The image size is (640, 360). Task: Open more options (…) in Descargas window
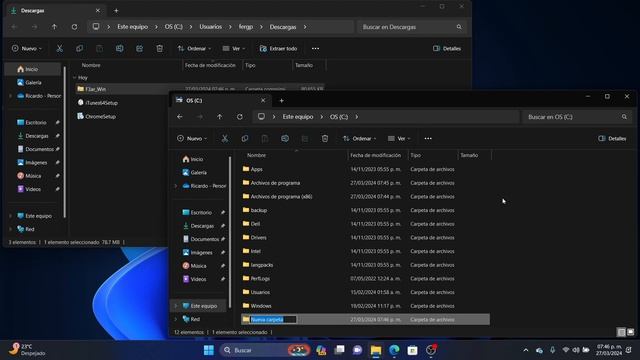(x=316, y=49)
